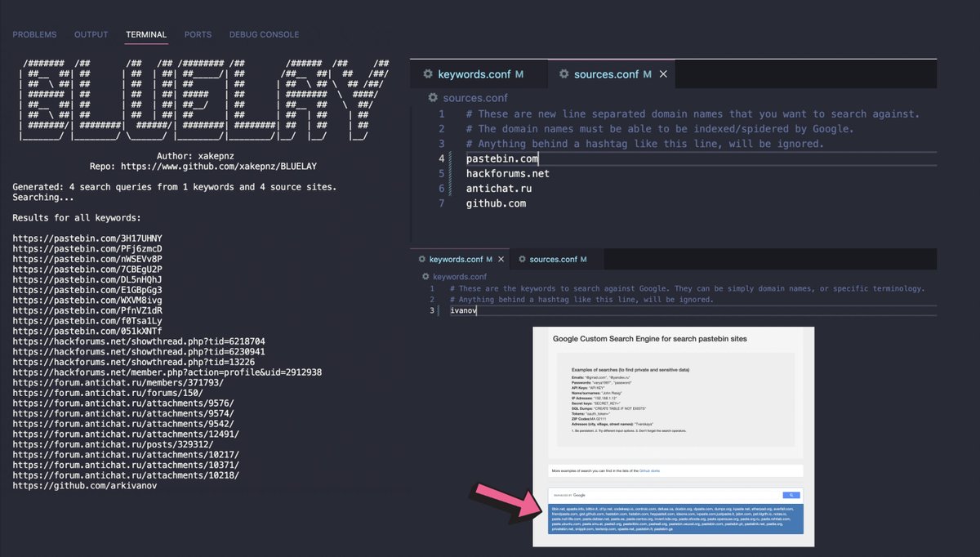Place cursor on pastebin.com line in sources.conf
This screenshot has height=557, width=980.
tap(502, 159)
